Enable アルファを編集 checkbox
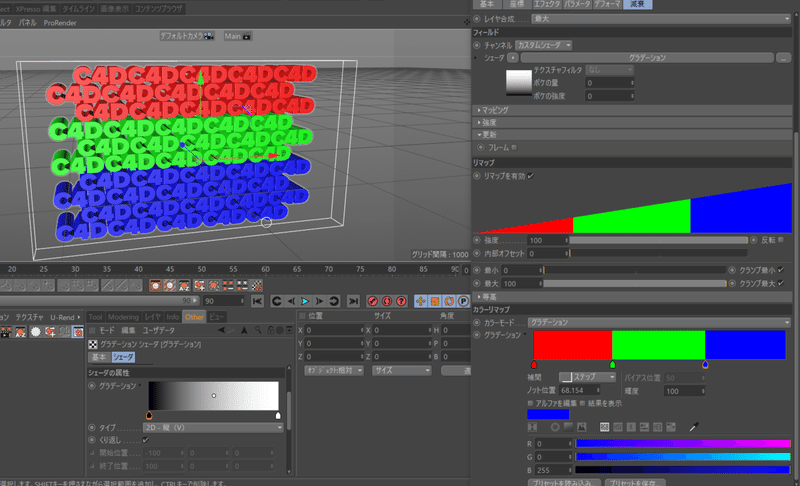The height and width of the screenshot is (486, 800). click(531, 403)
